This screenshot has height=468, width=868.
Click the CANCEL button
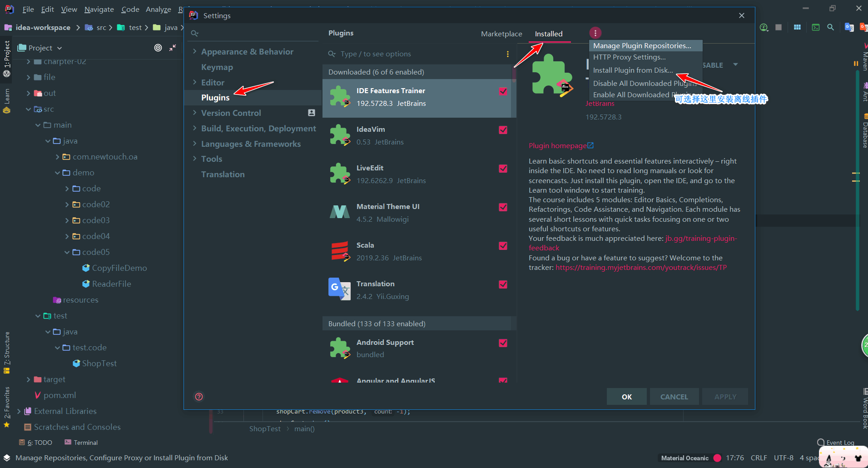tap(674, 397)
